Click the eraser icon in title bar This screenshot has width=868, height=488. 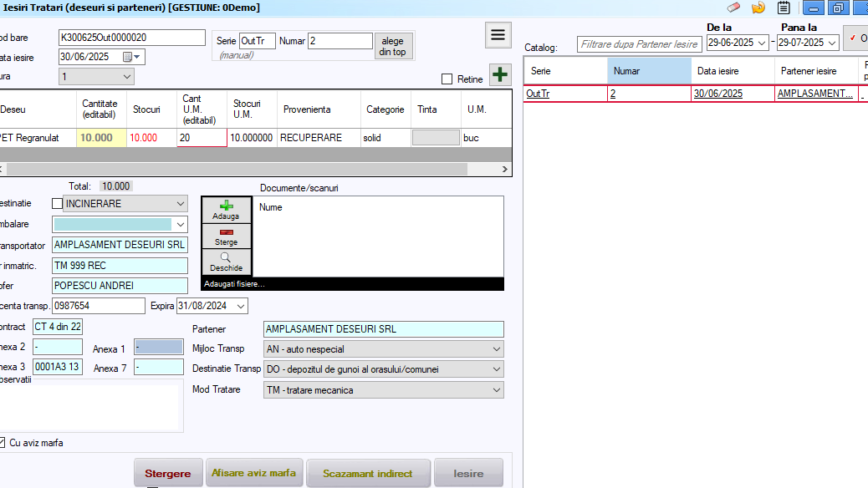[x=733, y=8]
